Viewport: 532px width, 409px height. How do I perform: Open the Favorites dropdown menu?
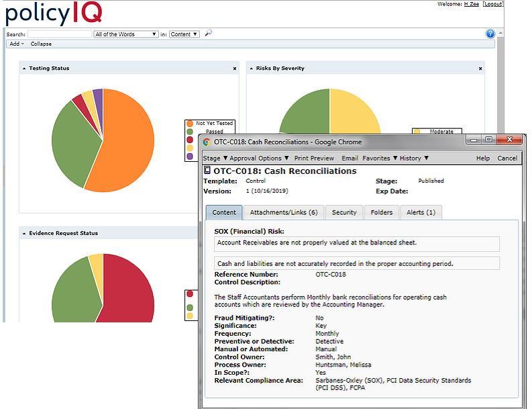[x=380, y=158]
